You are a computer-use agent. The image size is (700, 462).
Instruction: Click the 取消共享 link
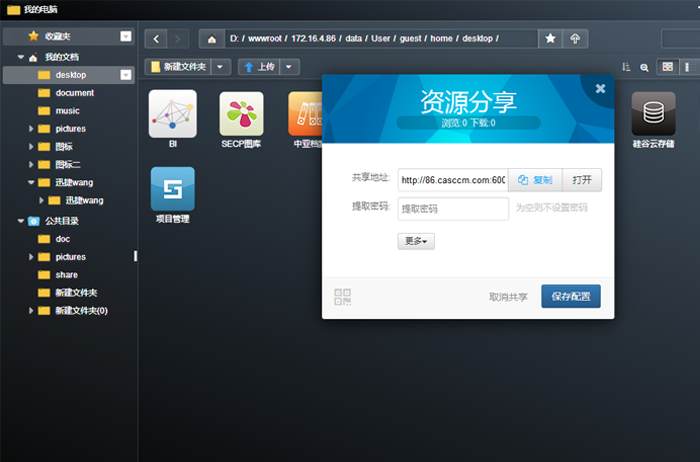(x=508, y=297)
